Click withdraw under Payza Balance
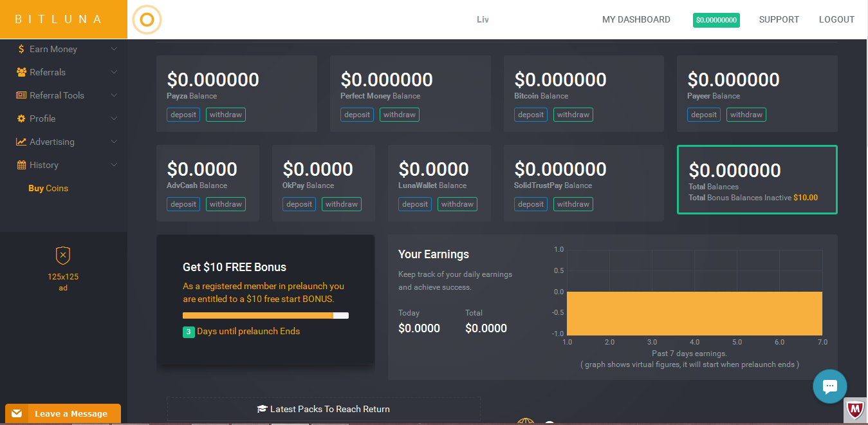868x425 pixels. pos(226,115)
